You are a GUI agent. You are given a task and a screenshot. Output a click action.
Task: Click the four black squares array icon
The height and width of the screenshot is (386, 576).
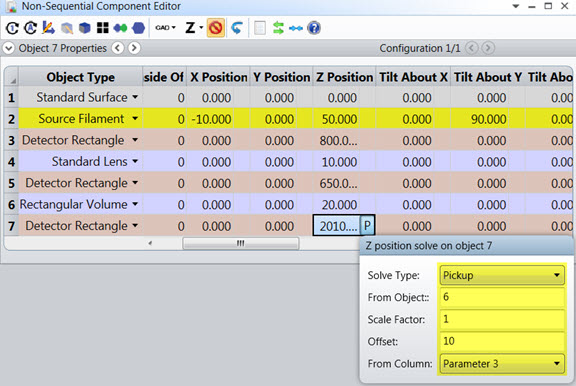pos(103,28)
